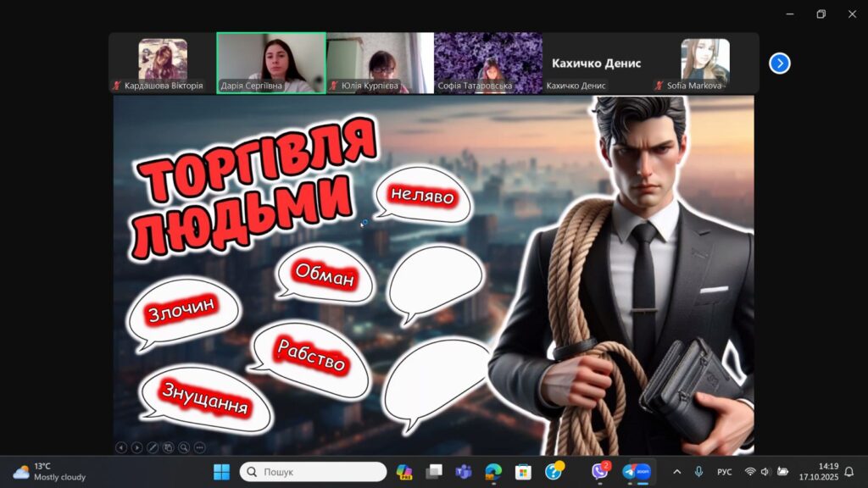Viewport: 868px width, 488px height.
Task: Open Microsoft Teams from the taskbar
Action: [x=463, y=472]
